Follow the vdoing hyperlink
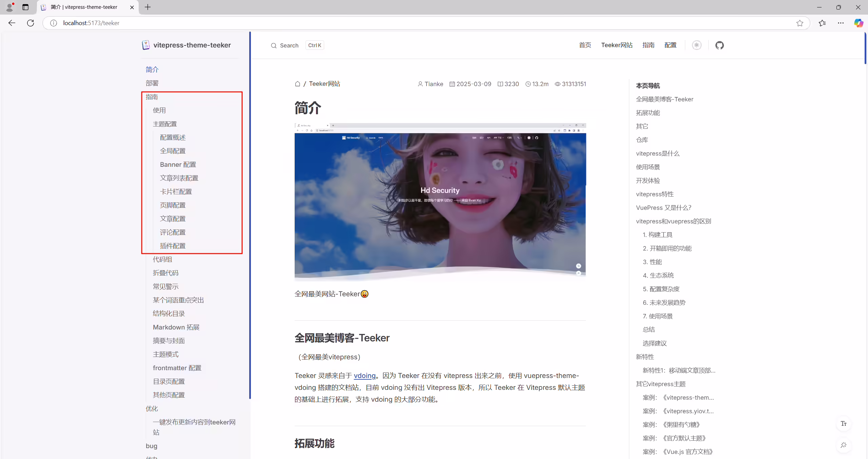The height and width of the screenshot is (459, 868). (364, 376)
